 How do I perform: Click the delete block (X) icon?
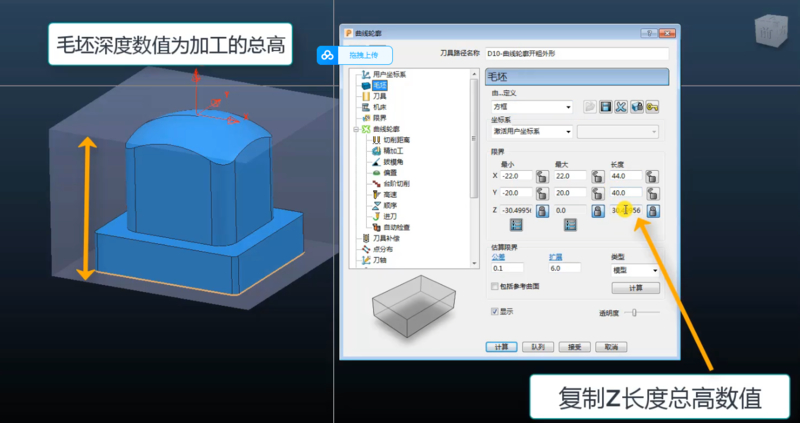(x=620, y=107)
